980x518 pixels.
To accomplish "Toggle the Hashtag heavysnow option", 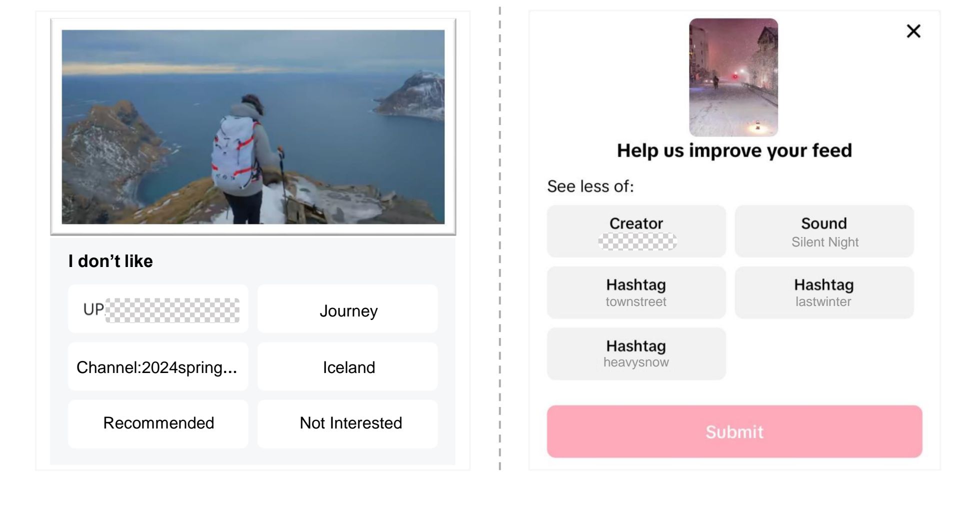I will coord(636,353).
